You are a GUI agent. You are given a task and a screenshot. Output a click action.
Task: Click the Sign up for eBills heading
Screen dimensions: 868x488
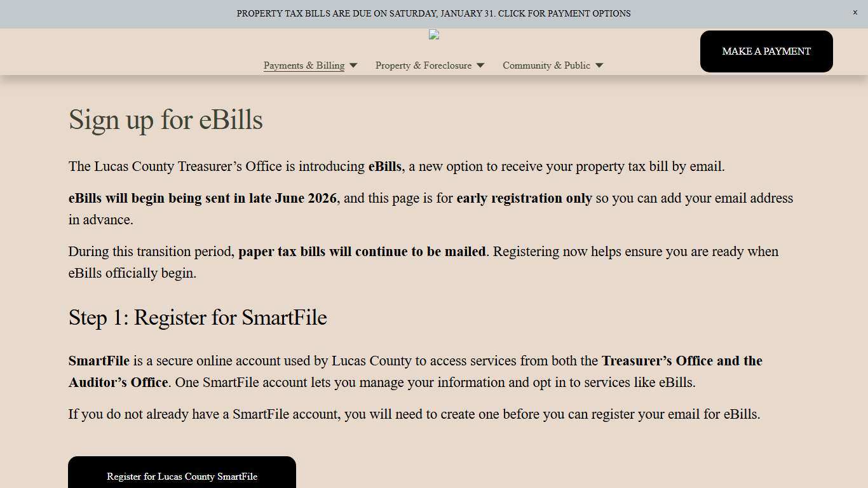[165, 120]
